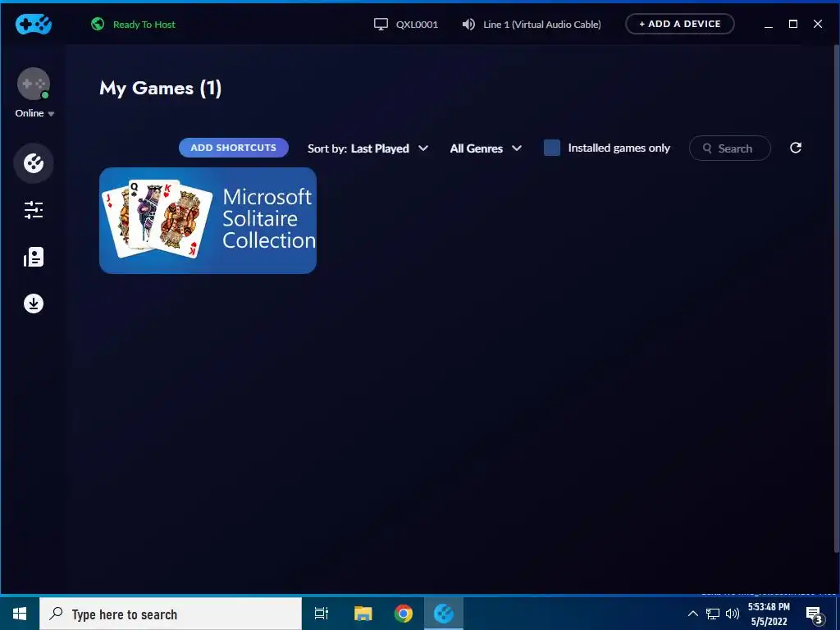The height and width of the screenshot is (630, 840).
Task: Open the Games library sidebar icon
Action: point(34,163)
